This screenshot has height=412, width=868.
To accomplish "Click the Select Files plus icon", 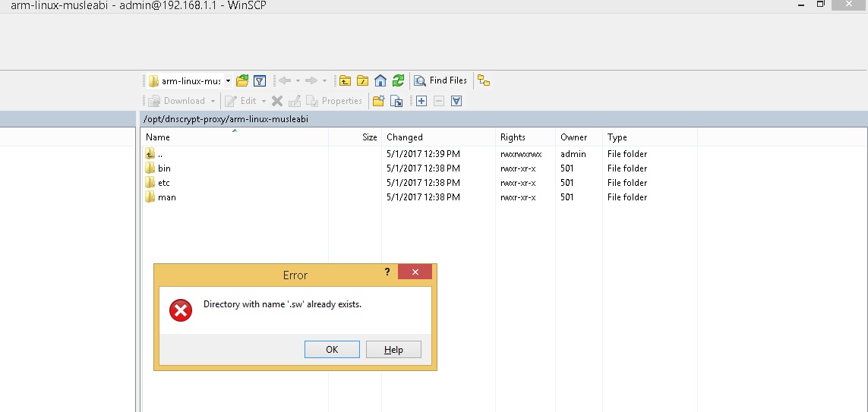I will click(x=421, y=101).
